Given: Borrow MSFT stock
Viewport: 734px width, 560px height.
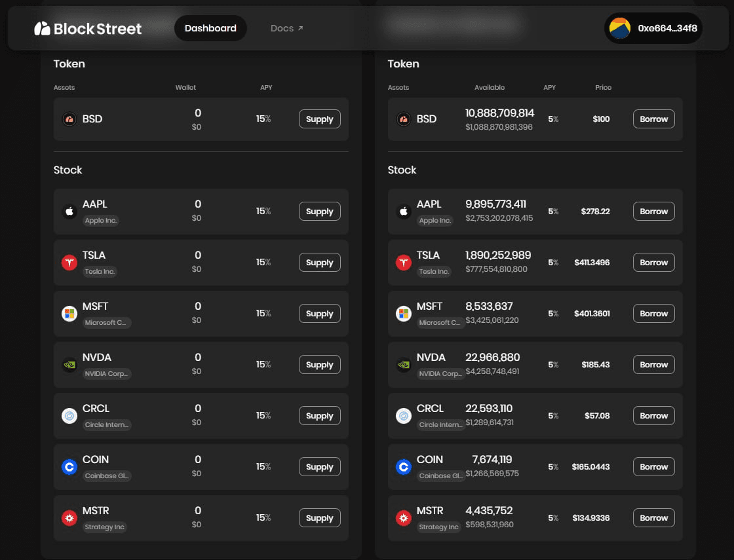Looking at the screenshot, I should point(654,314).
